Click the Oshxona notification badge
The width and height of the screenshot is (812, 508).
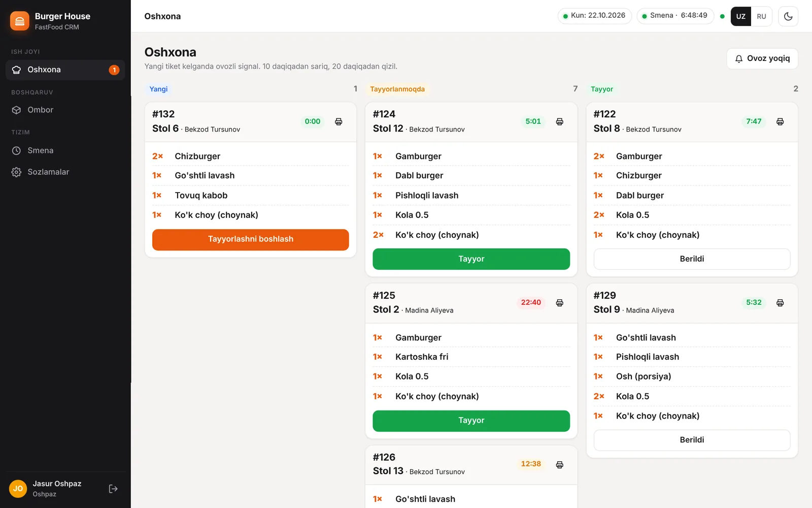point(114,70)
